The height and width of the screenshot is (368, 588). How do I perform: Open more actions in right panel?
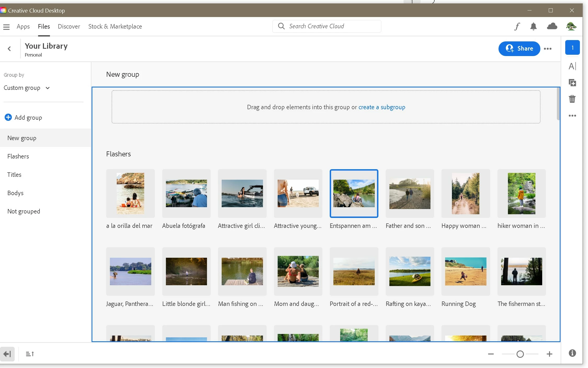[572, 116]
